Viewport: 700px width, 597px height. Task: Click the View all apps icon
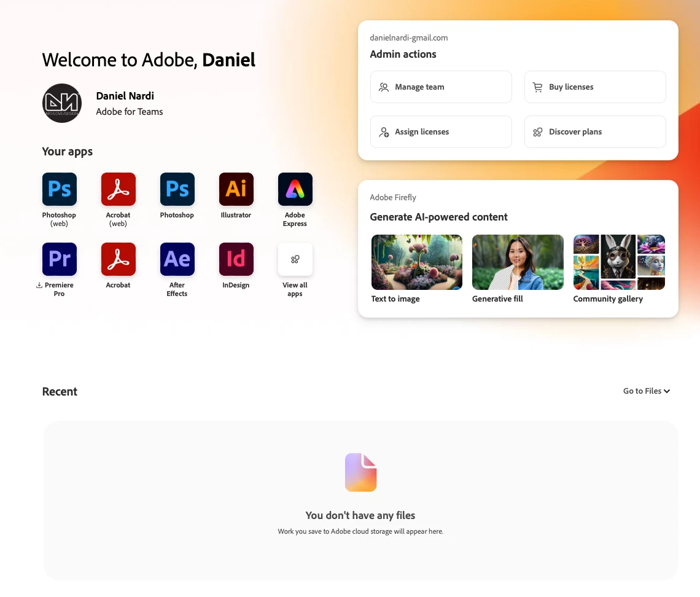[295, 259]
